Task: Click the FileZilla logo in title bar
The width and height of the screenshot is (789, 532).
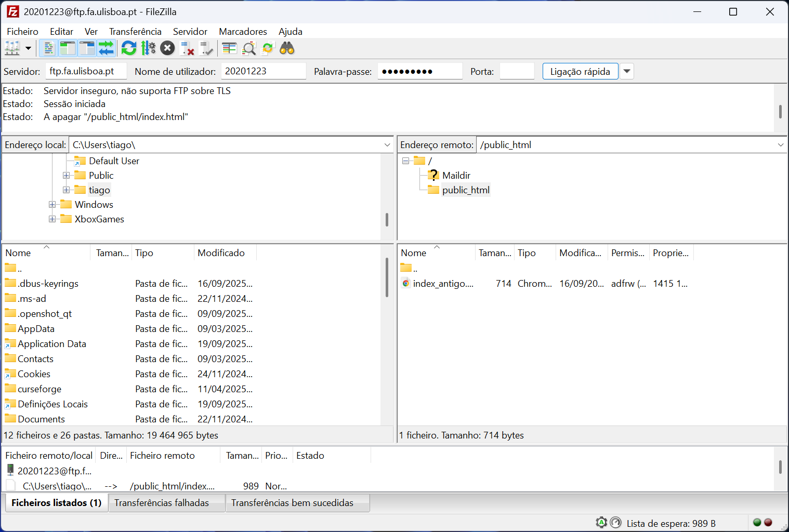Action: tap(13, 11)
